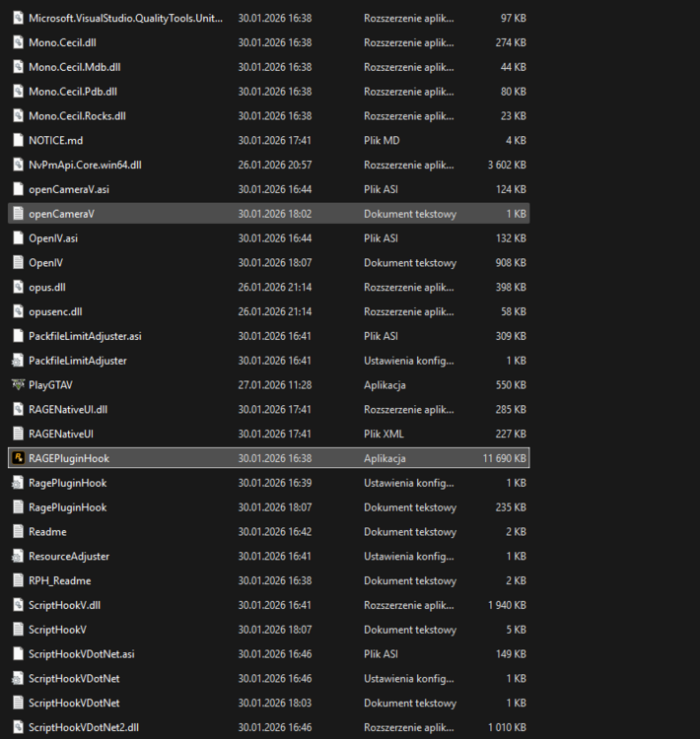This screenshot has width=700, height=739.
Task: Click the type cell 'Plik MD'
Action: tap(382, 140)
